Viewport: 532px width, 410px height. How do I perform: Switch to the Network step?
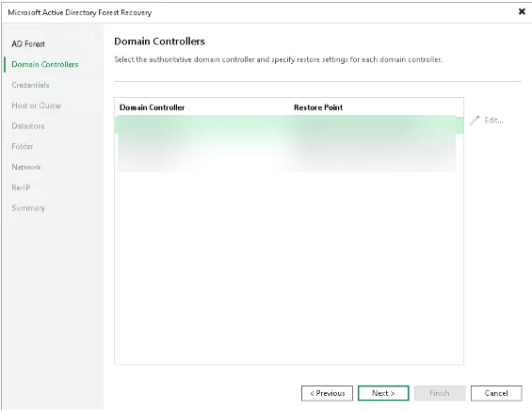[26, 167]
